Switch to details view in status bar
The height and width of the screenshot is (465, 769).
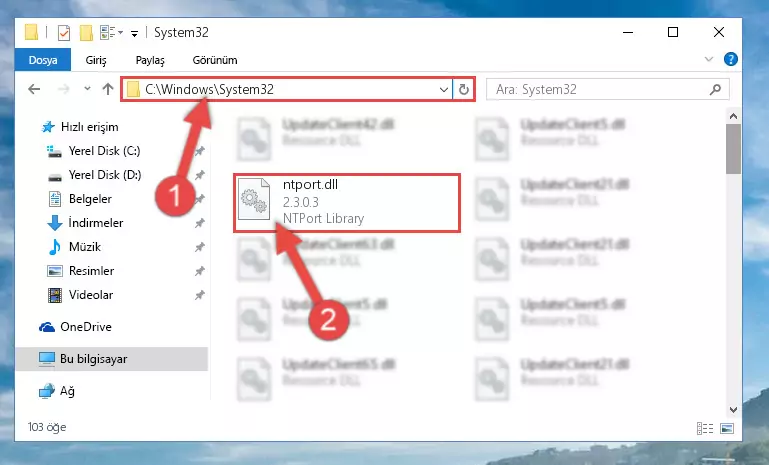click(705, 428)
